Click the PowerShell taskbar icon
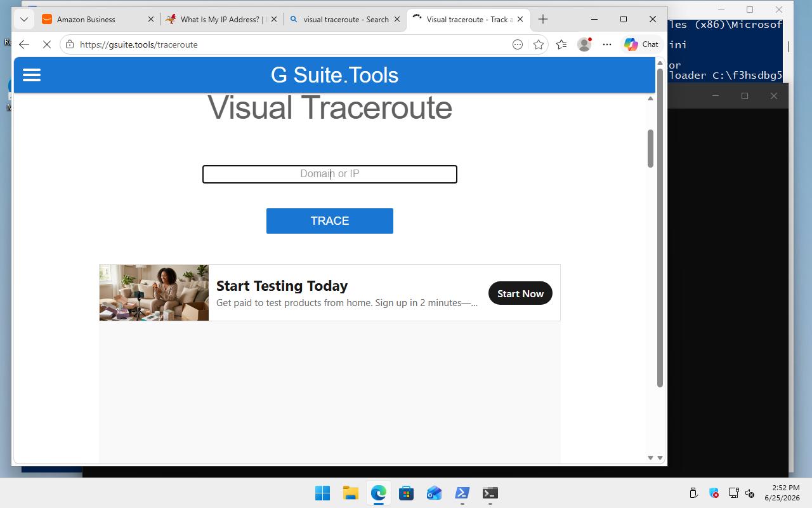 [x=462, y=493]
